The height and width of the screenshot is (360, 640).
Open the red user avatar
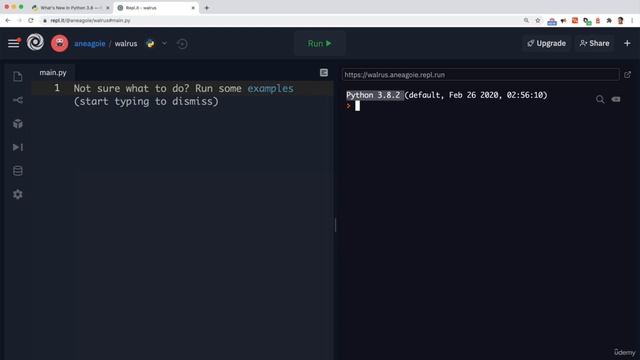(60, 43)
